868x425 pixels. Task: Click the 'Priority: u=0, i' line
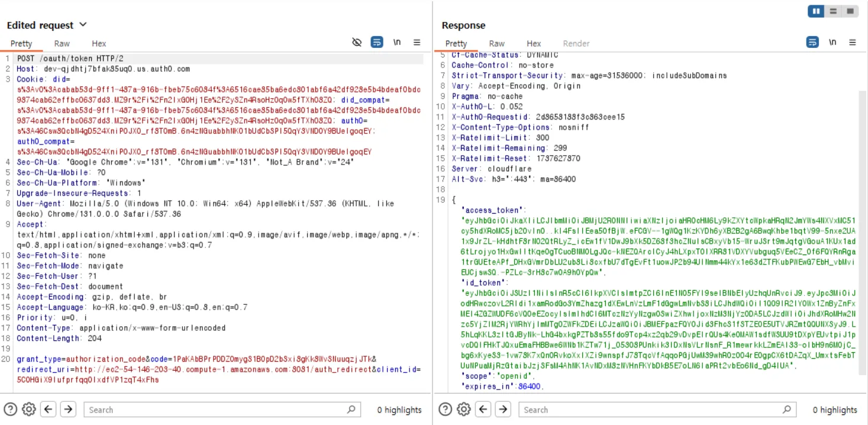click(x=51, y=317)
